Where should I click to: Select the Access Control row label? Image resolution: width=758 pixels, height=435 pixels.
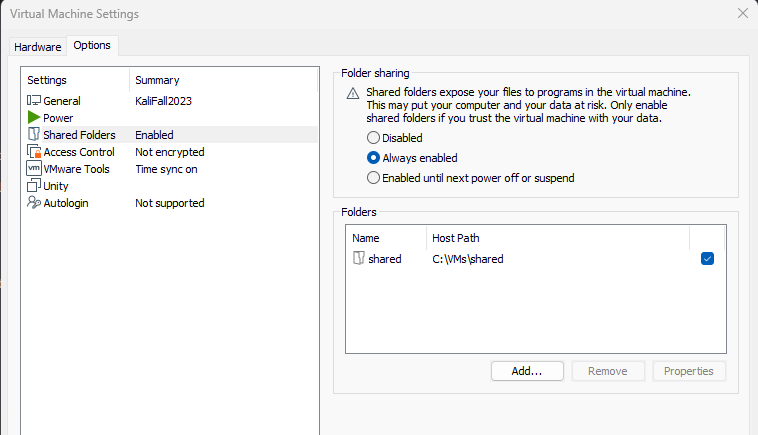pos(79,152)
